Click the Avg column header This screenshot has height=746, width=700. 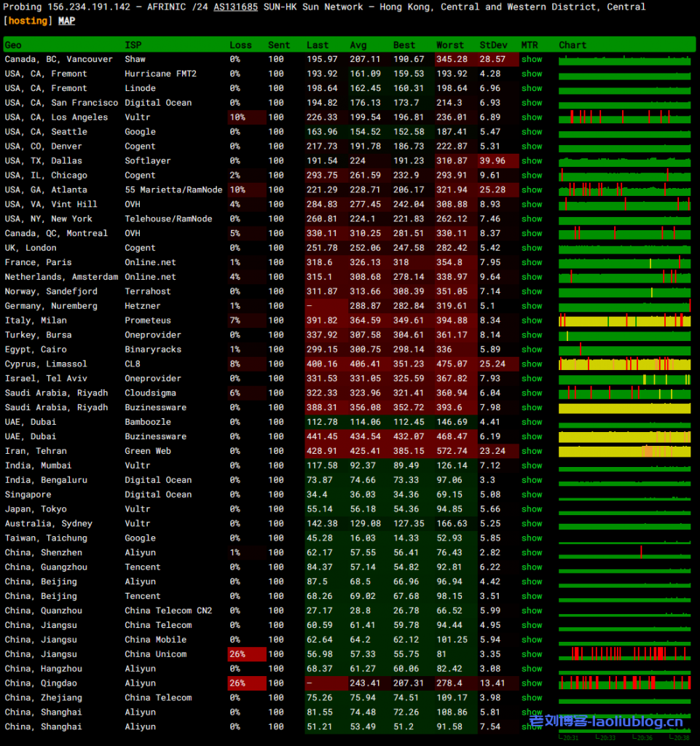[358, 45]
